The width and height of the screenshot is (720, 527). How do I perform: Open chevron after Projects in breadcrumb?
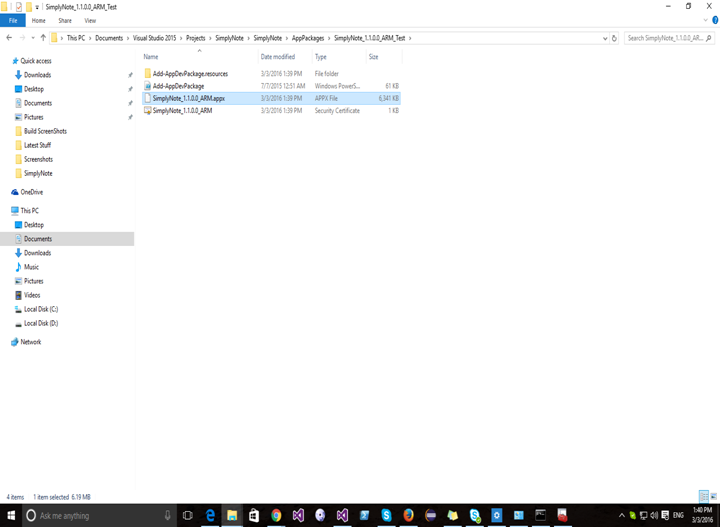[x=210, y=38]
